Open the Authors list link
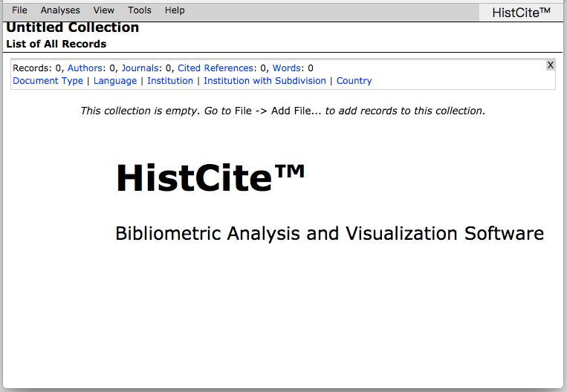This screenshot has width=567, height=392. click(x=85, y=68)
